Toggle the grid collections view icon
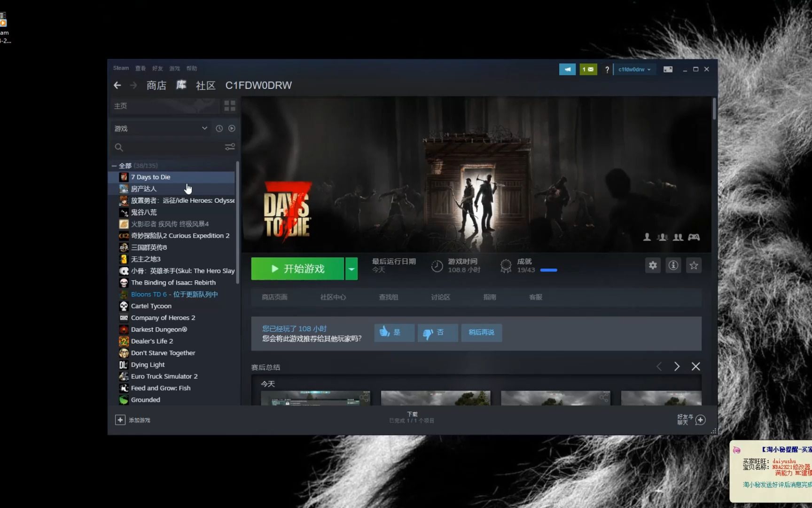 (x=230, y=106)
